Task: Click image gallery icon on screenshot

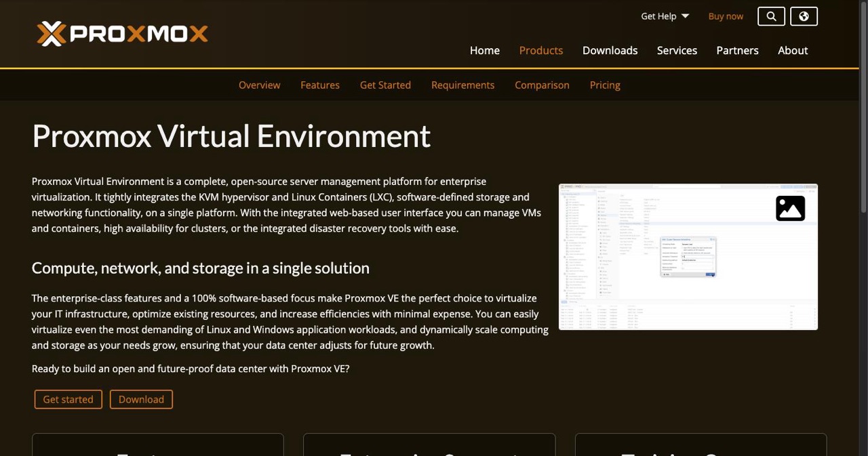Action: [x=790, y=209]
